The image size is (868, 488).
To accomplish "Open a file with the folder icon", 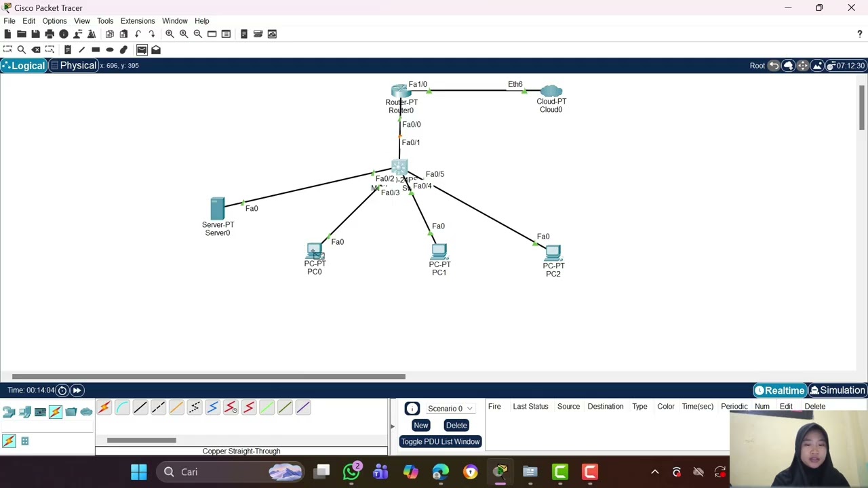I will coord(22,34).
